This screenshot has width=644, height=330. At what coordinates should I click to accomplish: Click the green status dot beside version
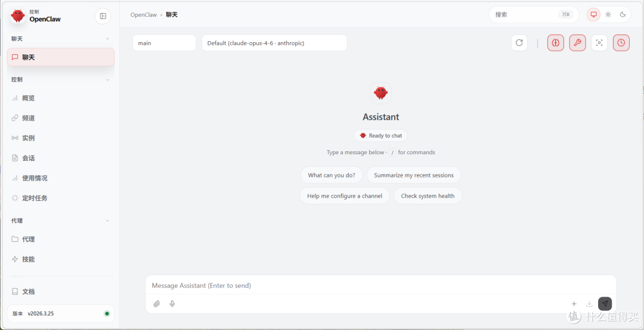click(x=107, y=313)
